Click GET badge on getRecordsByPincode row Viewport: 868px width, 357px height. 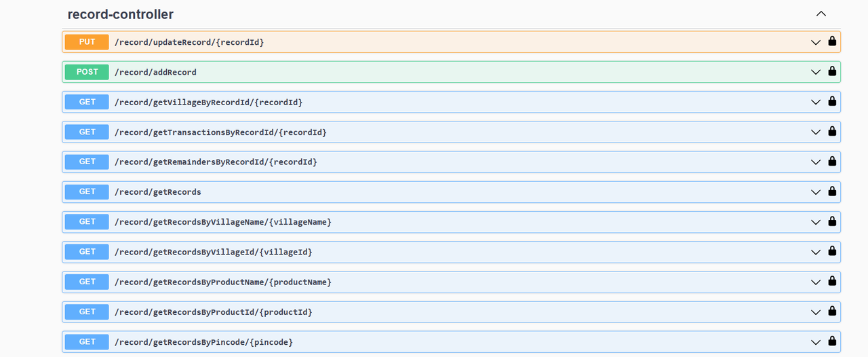pos(87,341)
